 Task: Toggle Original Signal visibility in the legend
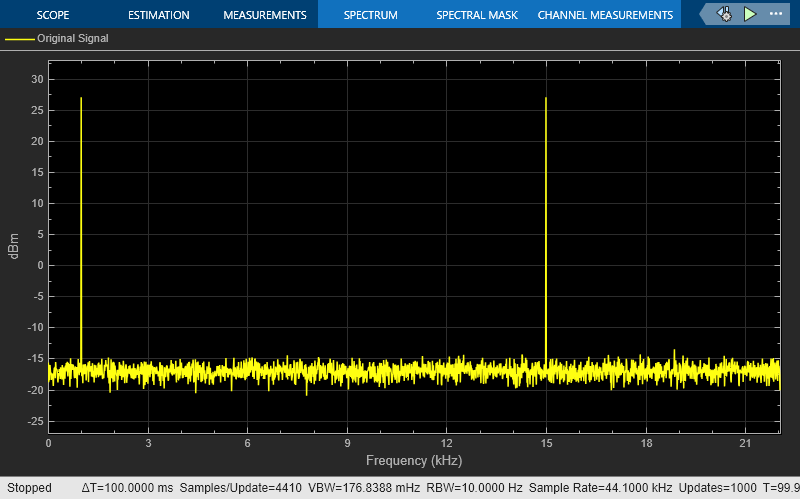(72, 38)
